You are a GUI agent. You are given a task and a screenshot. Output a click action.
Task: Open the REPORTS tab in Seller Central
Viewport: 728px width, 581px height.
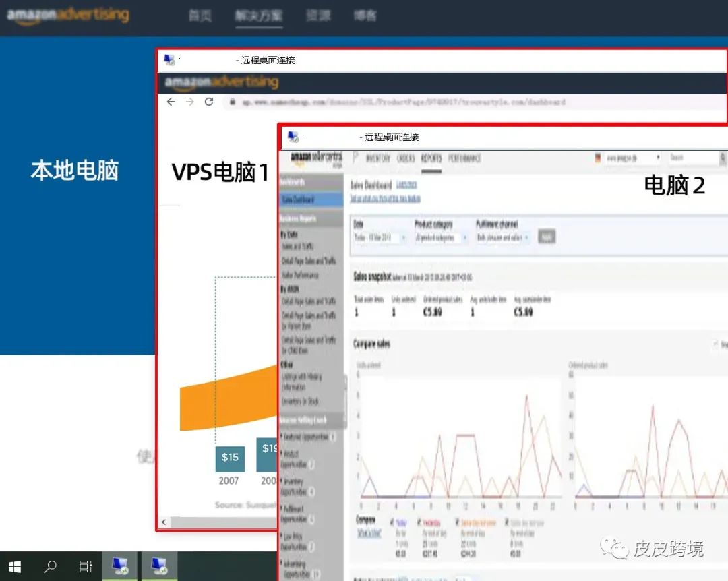(x=431, y=158)
